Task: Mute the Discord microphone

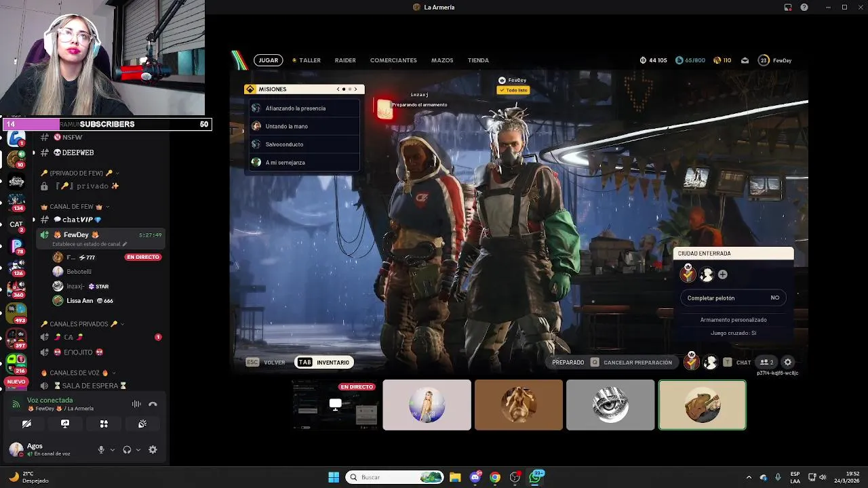Action: pyautogui.click(x=101, y=449)
